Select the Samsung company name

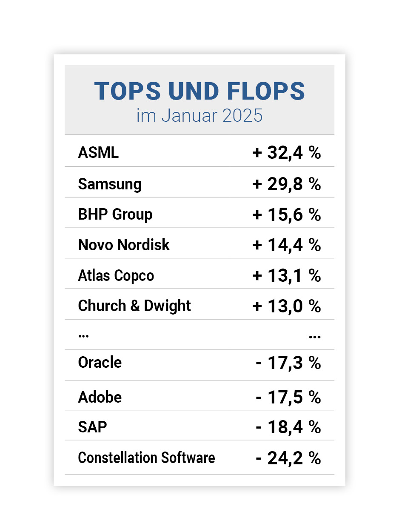point(110,184)
